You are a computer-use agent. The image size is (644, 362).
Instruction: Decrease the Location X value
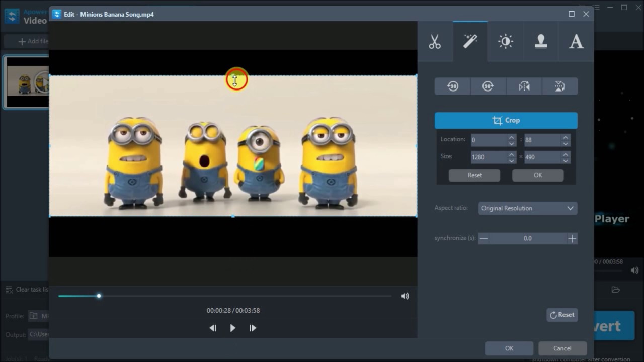point(512,143)
